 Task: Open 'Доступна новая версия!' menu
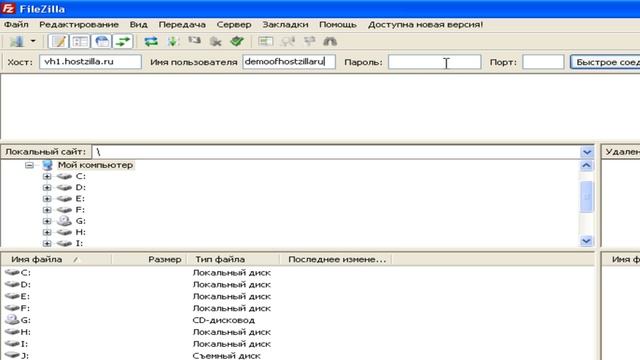pyautogui.click(x=425, y=24)
